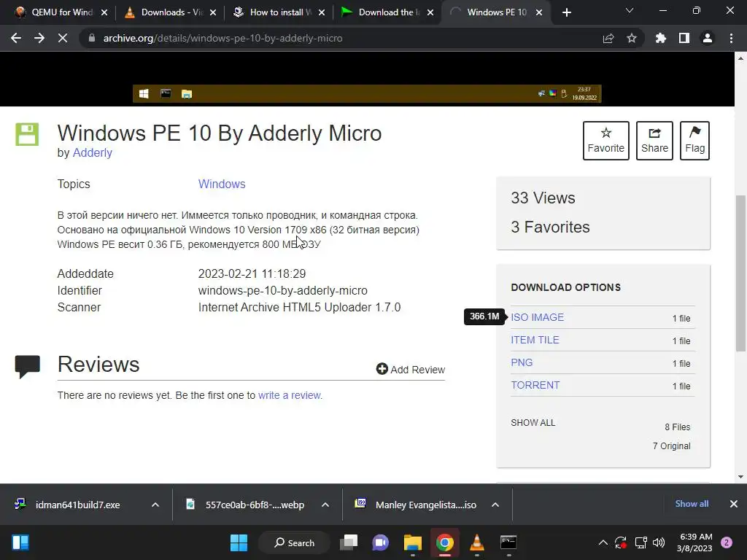Download the TORRENT file

[x=535, y=385]
